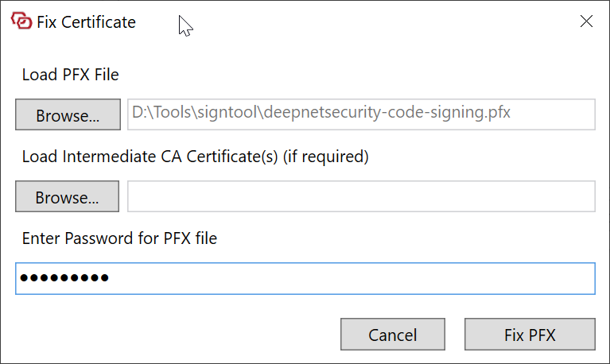The width and height of the screenshot is (610, 364).
Task: Click the "Enter Password for PFX file" label
Action: pos(119,238)
